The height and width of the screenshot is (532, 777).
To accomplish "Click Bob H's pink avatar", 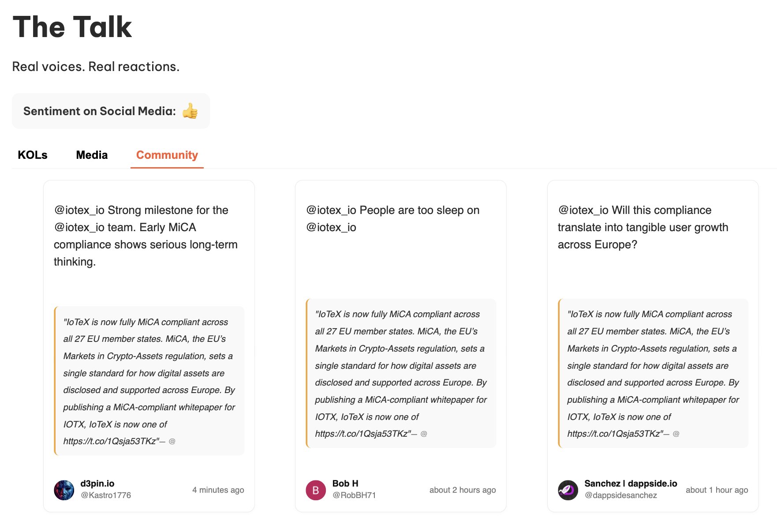I will coord(316,490).
